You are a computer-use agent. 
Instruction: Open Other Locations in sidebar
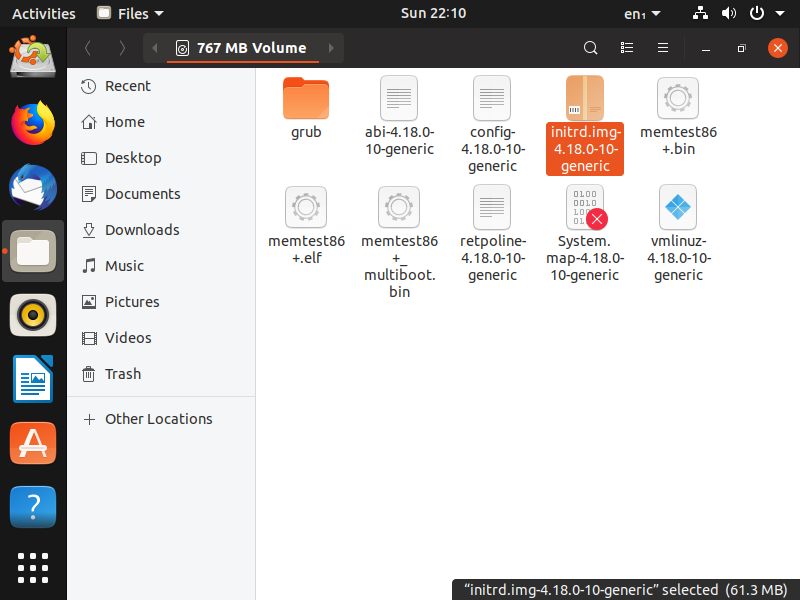click(158, 419)
